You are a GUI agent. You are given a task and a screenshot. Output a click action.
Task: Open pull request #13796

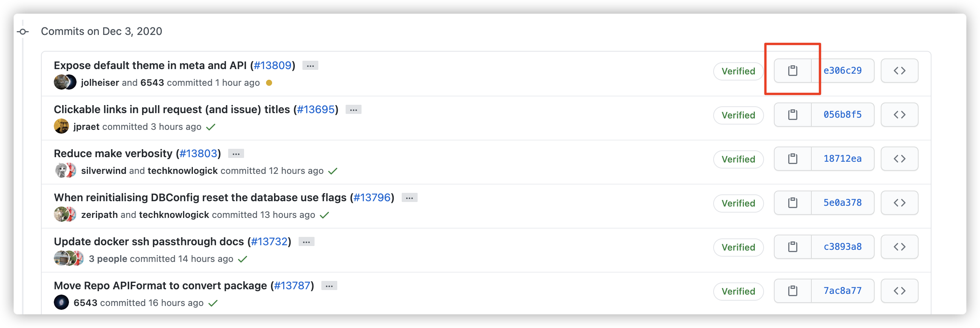click(x=373, y=197)
